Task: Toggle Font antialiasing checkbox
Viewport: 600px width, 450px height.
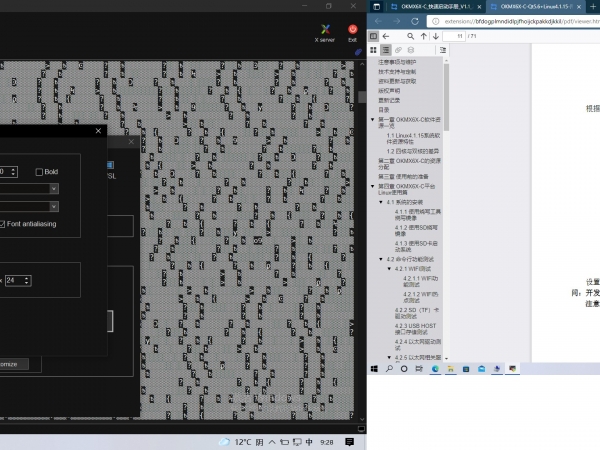Action: pos(3,224)
